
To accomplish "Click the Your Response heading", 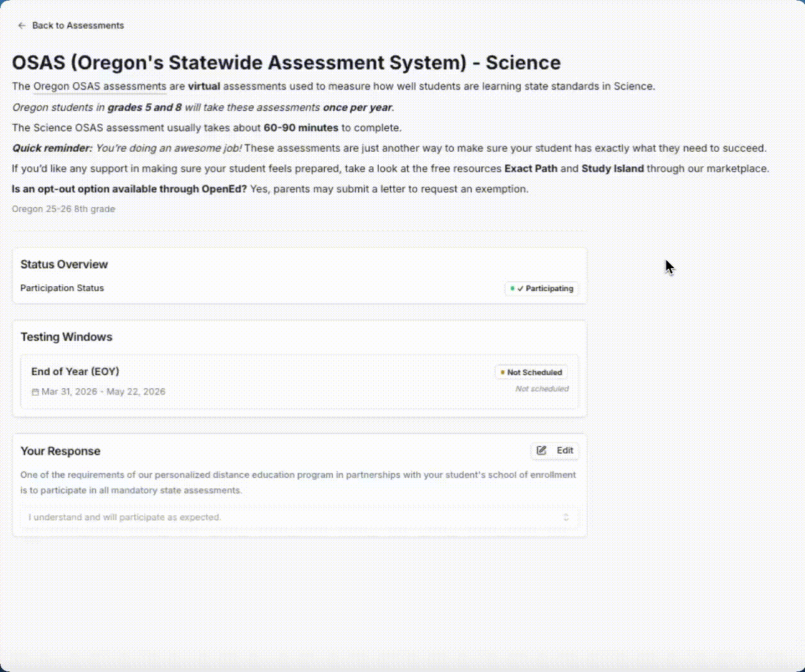I will [60, 451].
